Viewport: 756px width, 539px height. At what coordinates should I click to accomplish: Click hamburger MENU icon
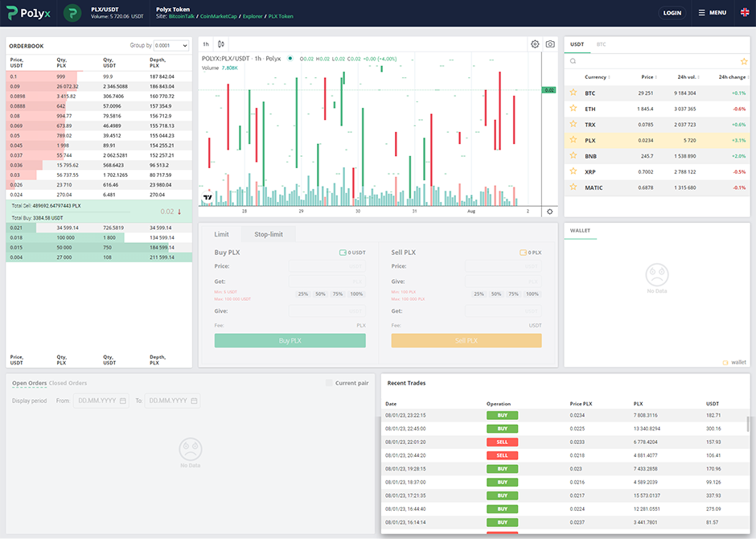point(701,13)
